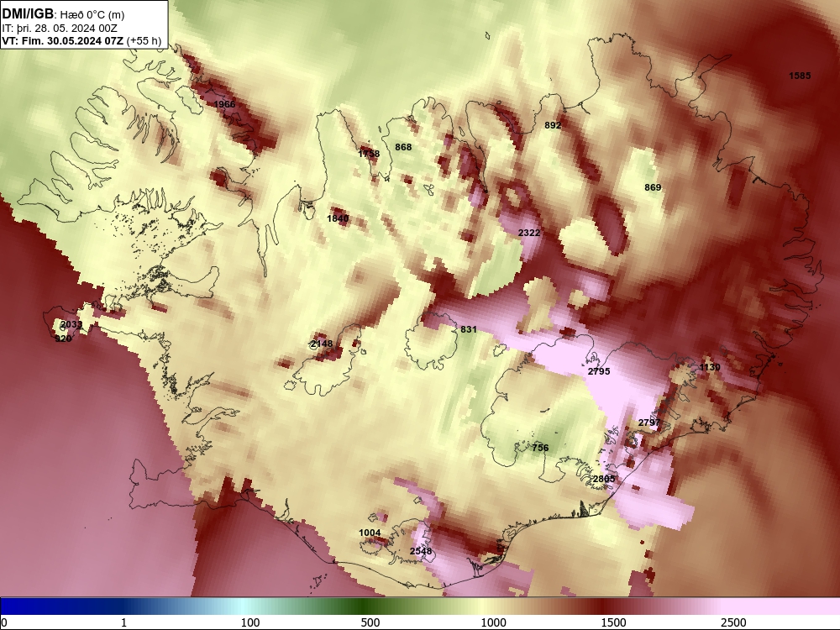This screenshot has height=630, width=840.
Task: Click the 869 height value
Action: (653, 187)
